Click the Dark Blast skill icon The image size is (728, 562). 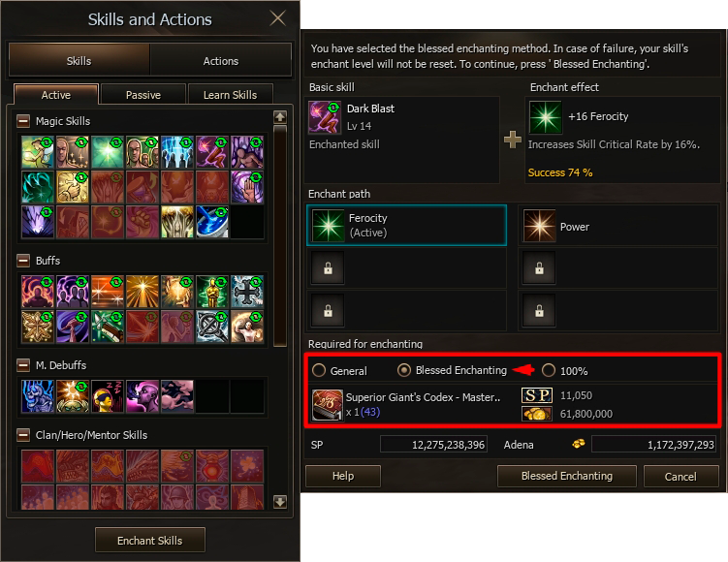click(x=324, y=118)
